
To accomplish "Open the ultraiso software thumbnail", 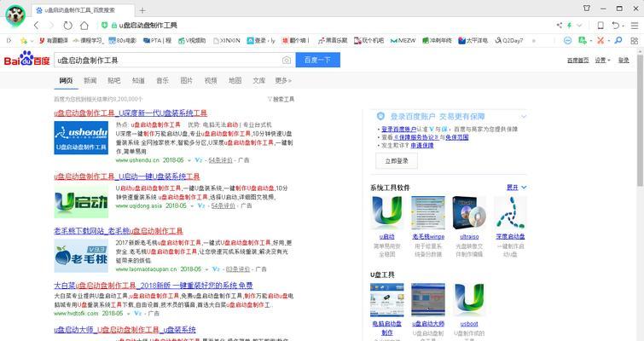I will (469, 213).
